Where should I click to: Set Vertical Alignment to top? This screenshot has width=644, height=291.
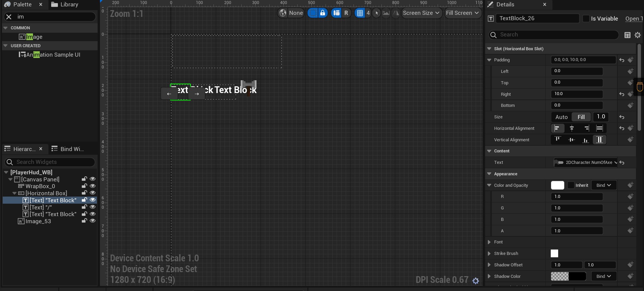(x=557, y=140)
